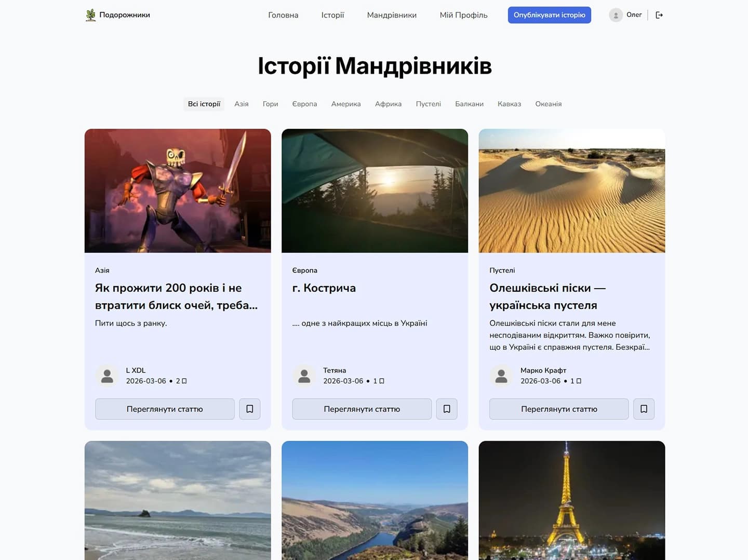Open Олег's profile avatar in the header
This screenshot has height=560, width=748.
pyautogui.click(x=616, y=15)
